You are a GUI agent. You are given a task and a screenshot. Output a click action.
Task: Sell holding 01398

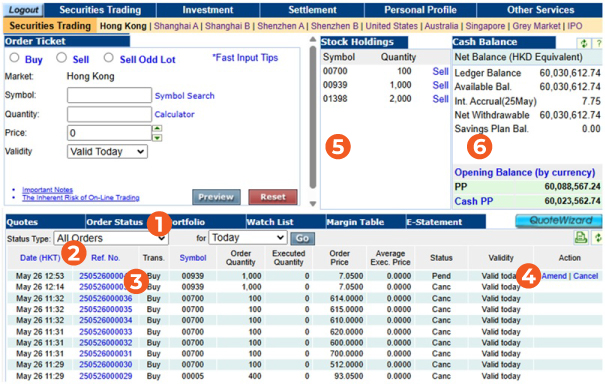(440, 99)
